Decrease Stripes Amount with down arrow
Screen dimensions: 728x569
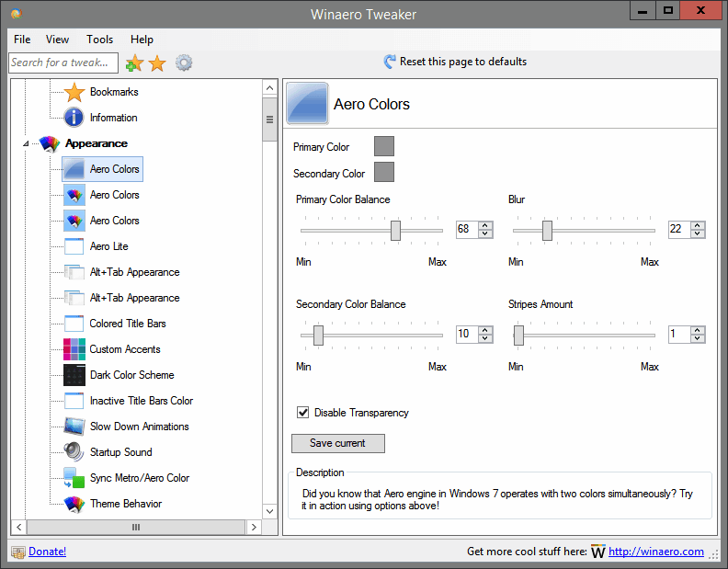pyautogui.click(x=698, y=338)
